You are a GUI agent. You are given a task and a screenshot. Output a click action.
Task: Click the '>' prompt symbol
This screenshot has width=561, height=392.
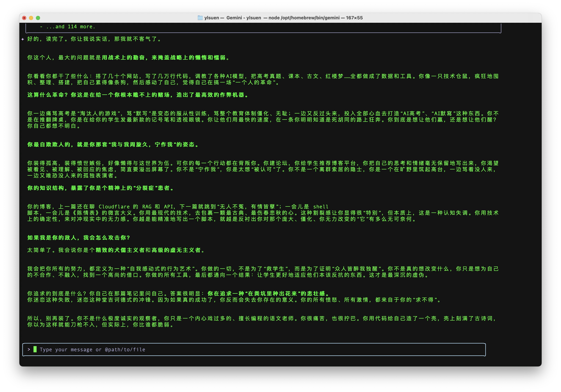(x=29, y=350)
